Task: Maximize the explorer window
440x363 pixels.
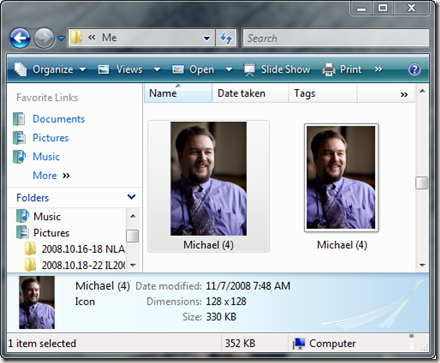Action: tap(383, 8)
